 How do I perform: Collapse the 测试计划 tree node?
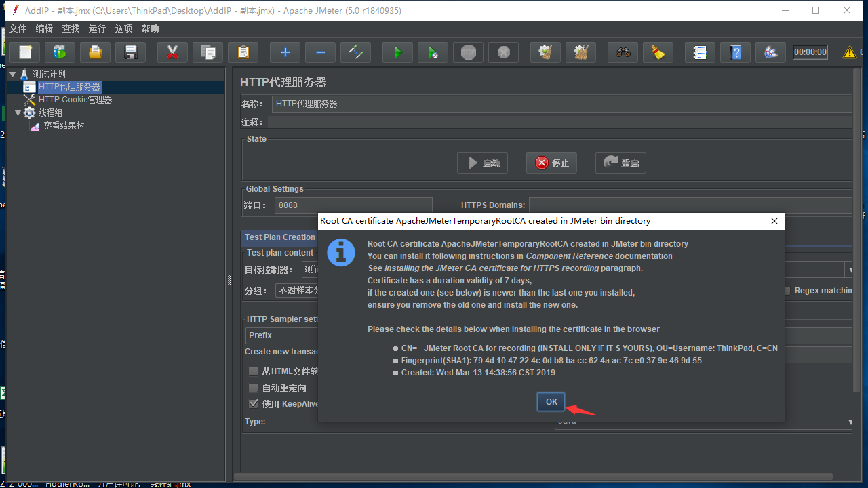[x=12, y=74]
